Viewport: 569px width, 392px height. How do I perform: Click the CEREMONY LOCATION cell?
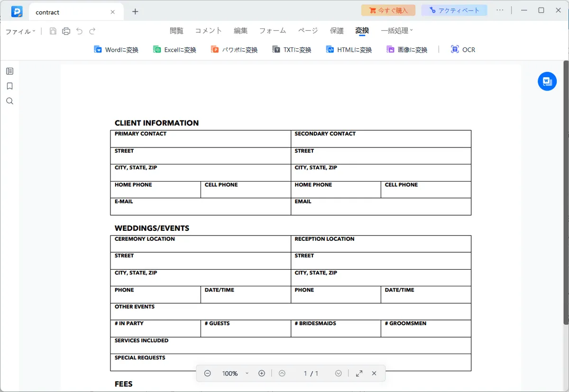(x=201, y=244)
